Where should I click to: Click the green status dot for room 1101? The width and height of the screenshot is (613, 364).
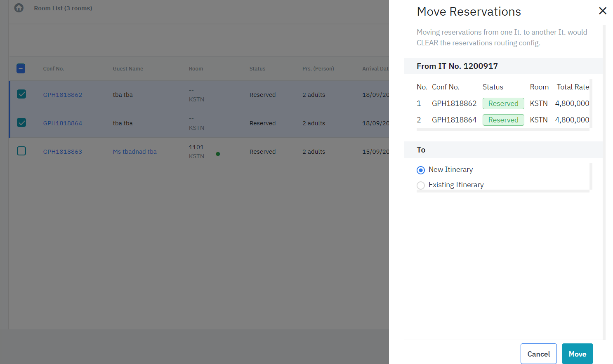218,154
